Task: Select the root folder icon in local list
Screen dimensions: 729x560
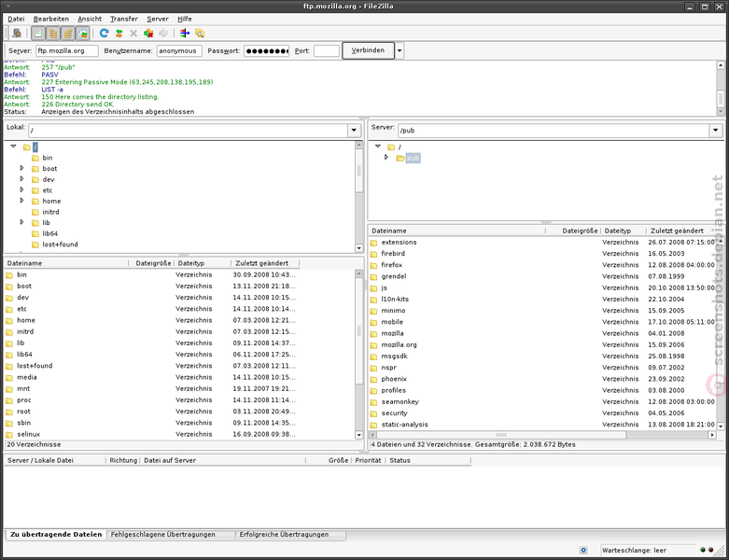Action: [9, 412]
